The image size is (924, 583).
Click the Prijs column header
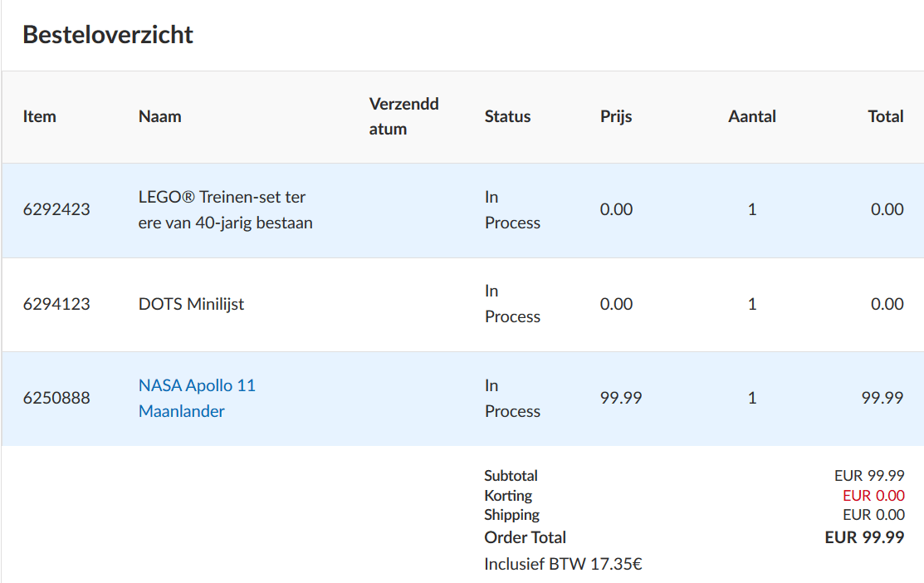[x=616, y=116]
